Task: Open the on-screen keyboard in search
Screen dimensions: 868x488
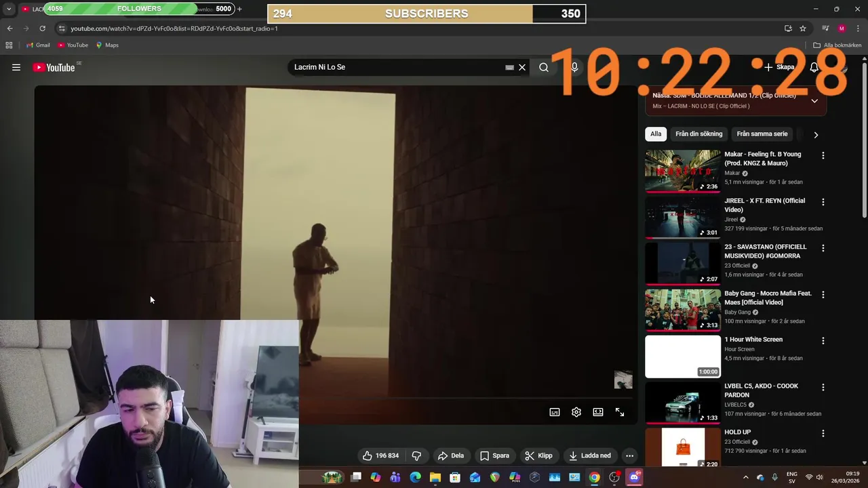Action: pos(509,67)
